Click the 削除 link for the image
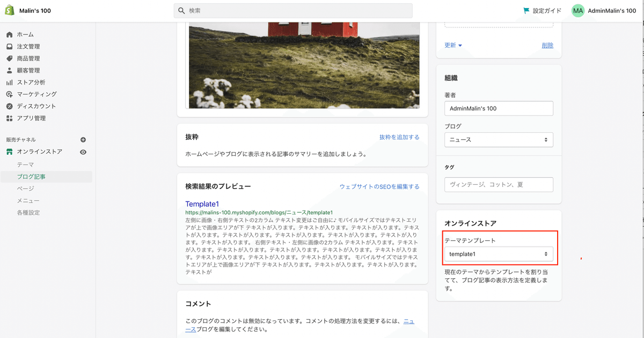 click(547, 45)
